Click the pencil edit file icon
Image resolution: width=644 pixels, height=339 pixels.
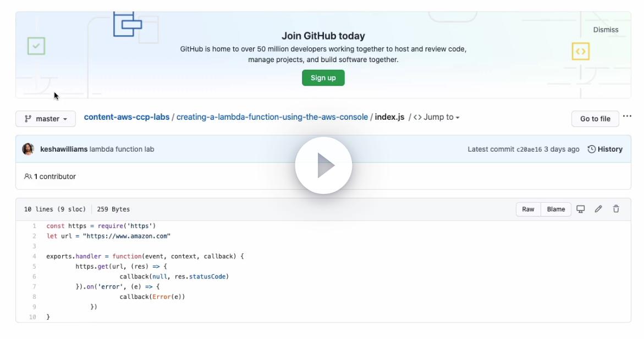[x=598, y=209]
